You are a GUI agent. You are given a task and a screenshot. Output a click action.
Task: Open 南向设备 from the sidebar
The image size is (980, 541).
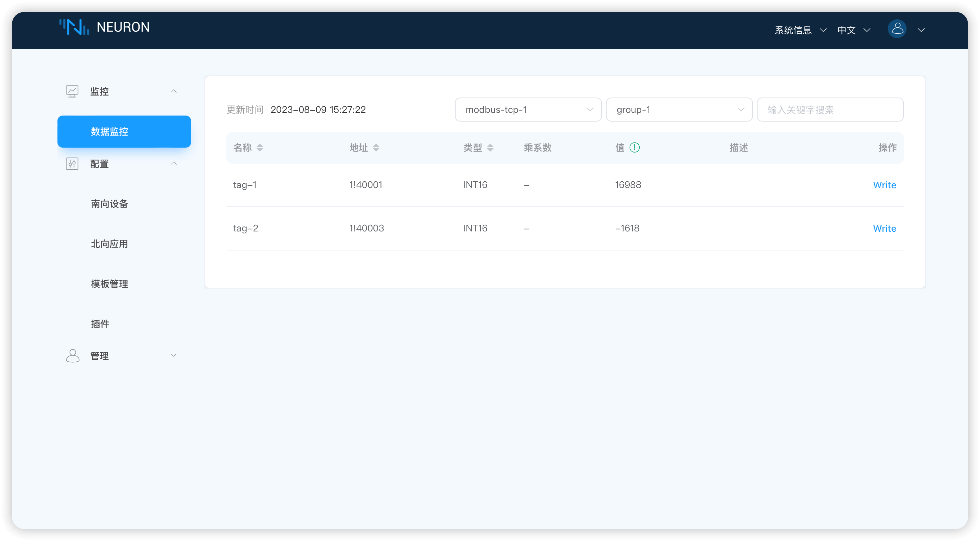point(109,204)
